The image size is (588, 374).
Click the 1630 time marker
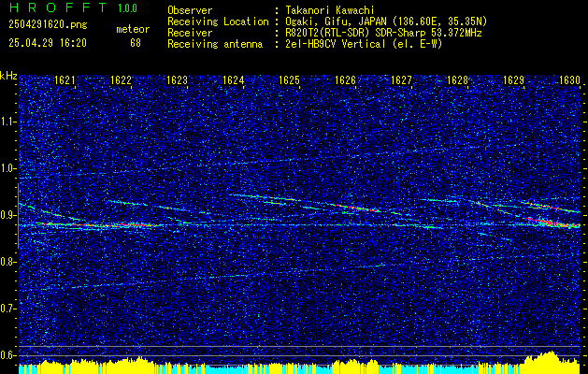point(569,80)
